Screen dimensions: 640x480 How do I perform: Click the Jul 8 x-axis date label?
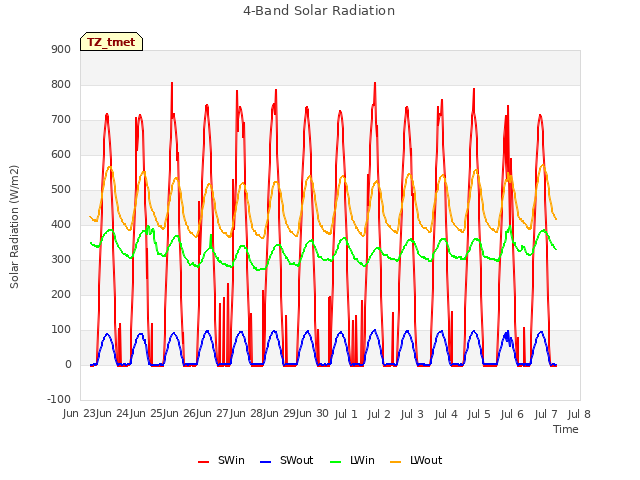click(x=579, y=414)
